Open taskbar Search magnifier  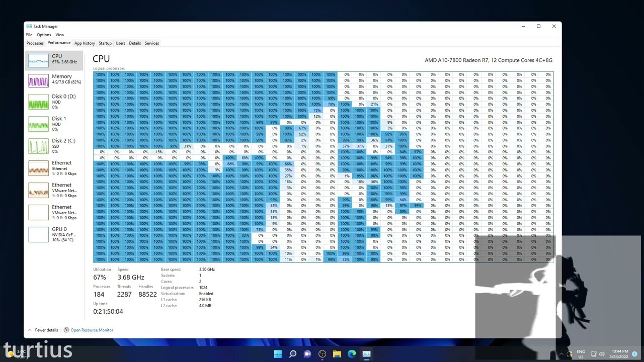pyautogui.click(x=292, y=354)
